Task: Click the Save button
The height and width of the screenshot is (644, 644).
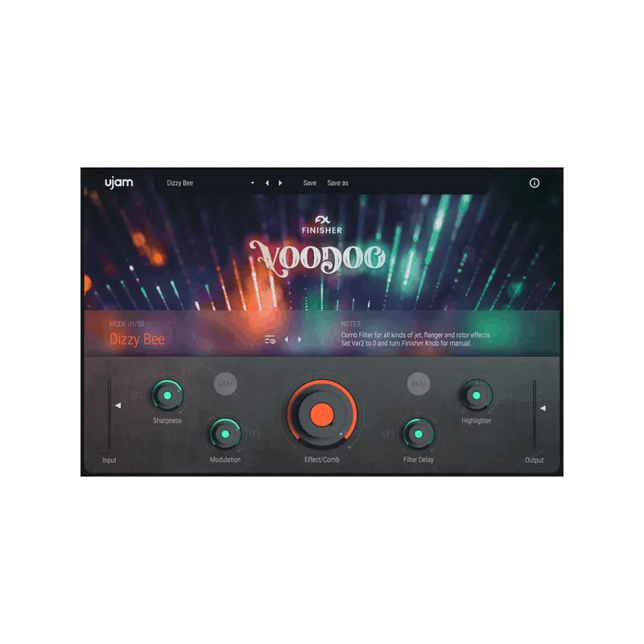Action: 310,184
